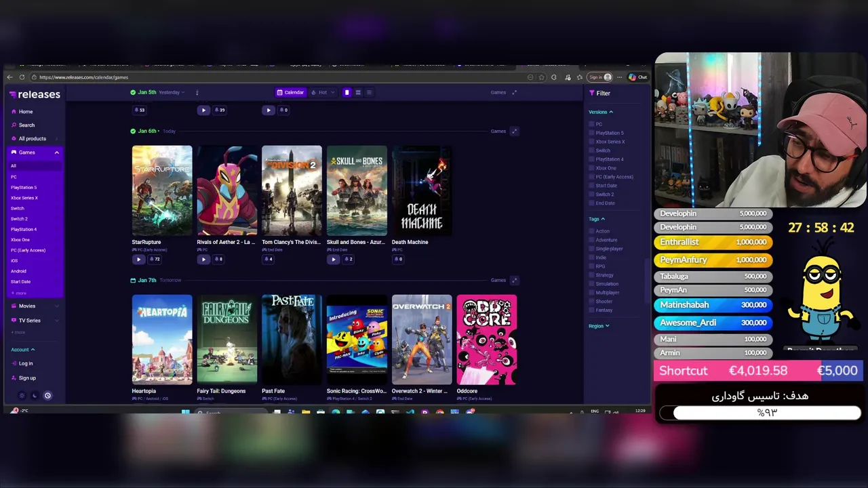Expand the Jan 5th Games section icon
Screen dimensions: 868x488
tap(514, 92)
